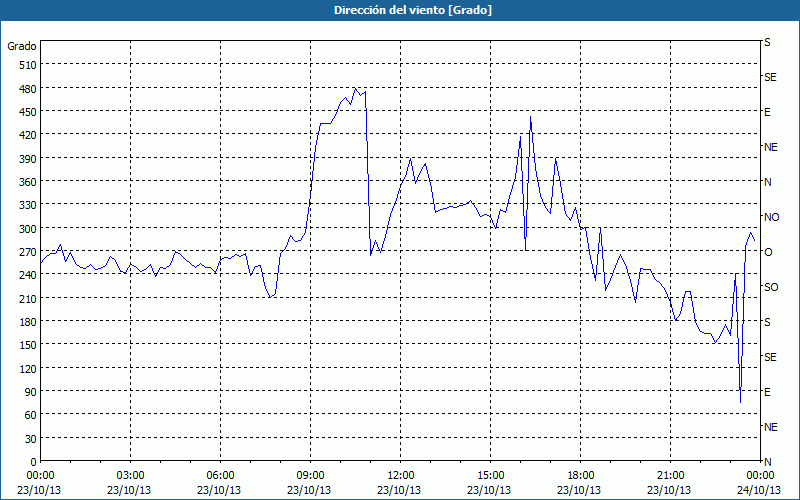Select the 06:00 time axis label
Image resolution: width=800 pixels, height=500 pixels.
tap(220, 476)
